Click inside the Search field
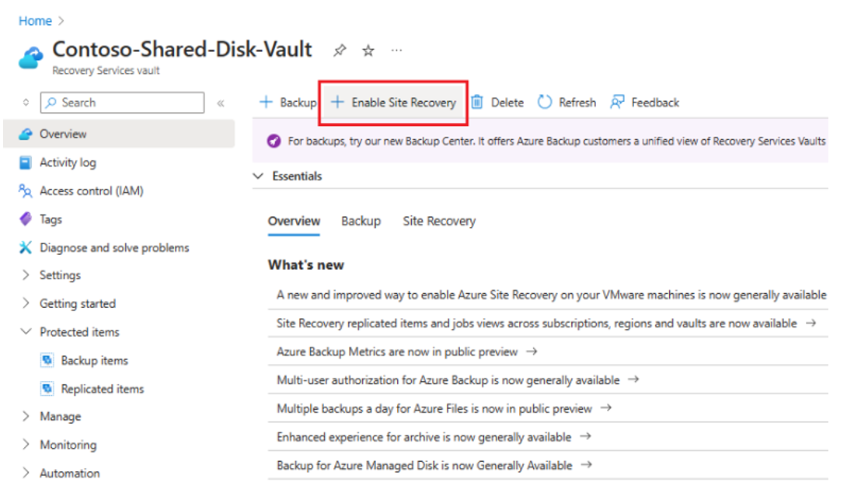This screenshot has width=868, height=486. point(120,102)
